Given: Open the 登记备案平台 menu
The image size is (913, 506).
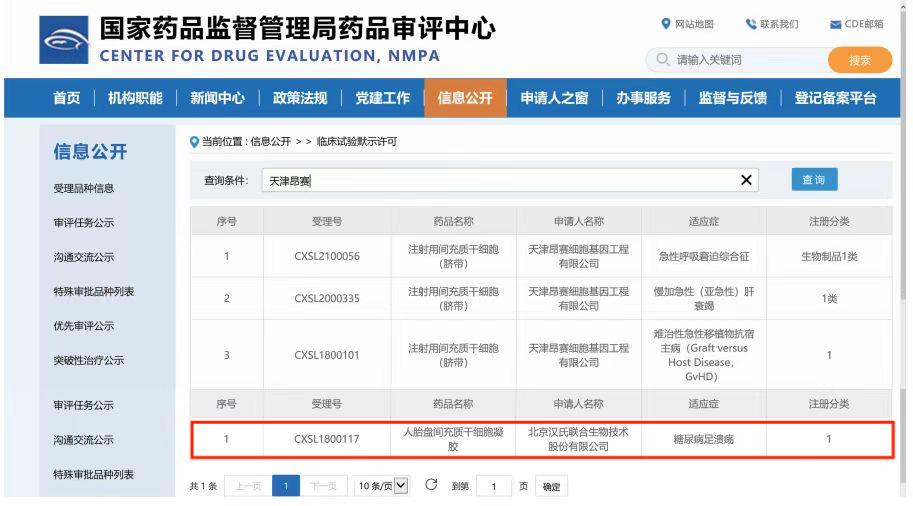Looking at the screenshot, I should [836, 98].
